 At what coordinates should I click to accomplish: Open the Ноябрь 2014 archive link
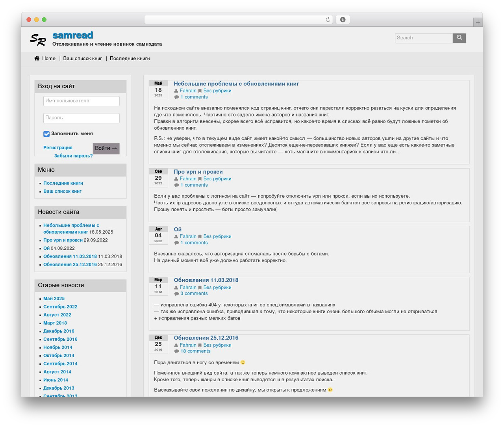point(58,347)
